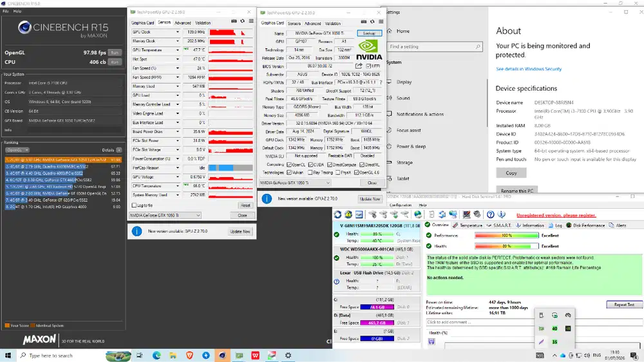Open See details in Windows Security link

coord(529,69)
